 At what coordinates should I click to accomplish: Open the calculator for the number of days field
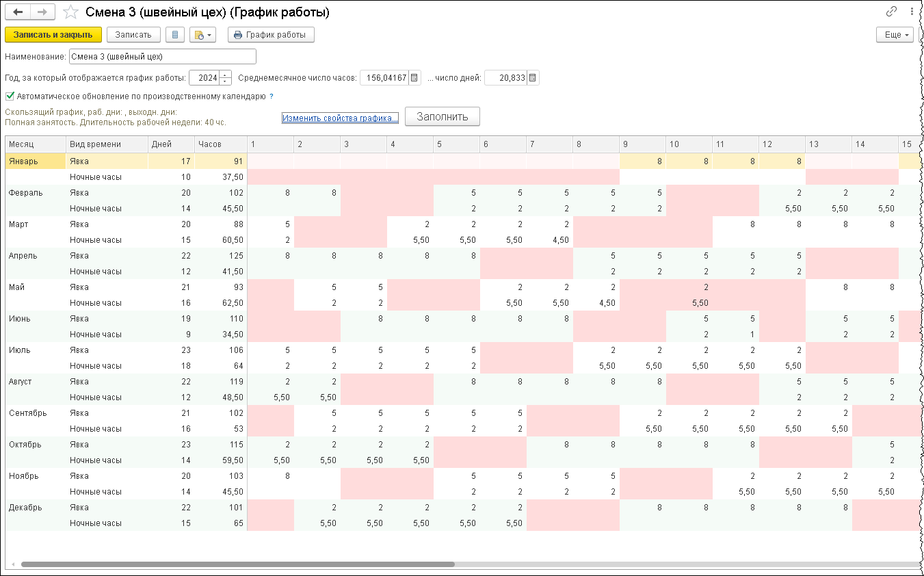(x=533, y=78)
